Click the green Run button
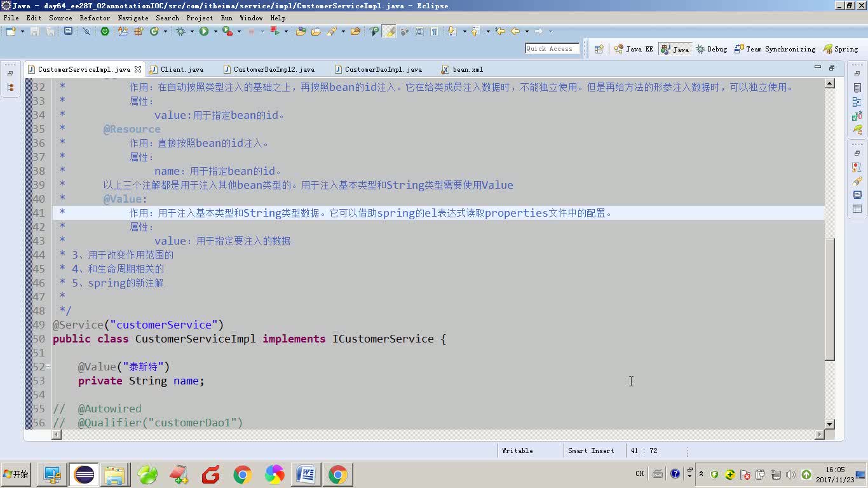The height and width of the screenshot is (488, 868). 204,31
